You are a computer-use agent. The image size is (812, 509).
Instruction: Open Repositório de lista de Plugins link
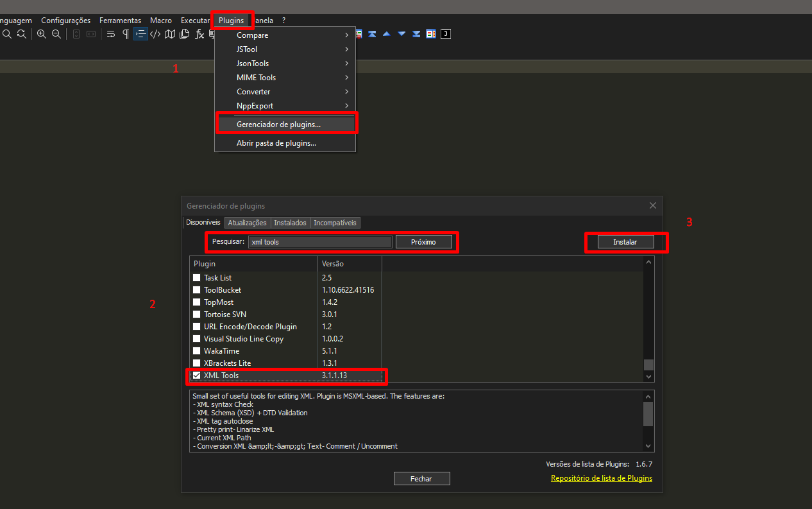tap(601, 478)
